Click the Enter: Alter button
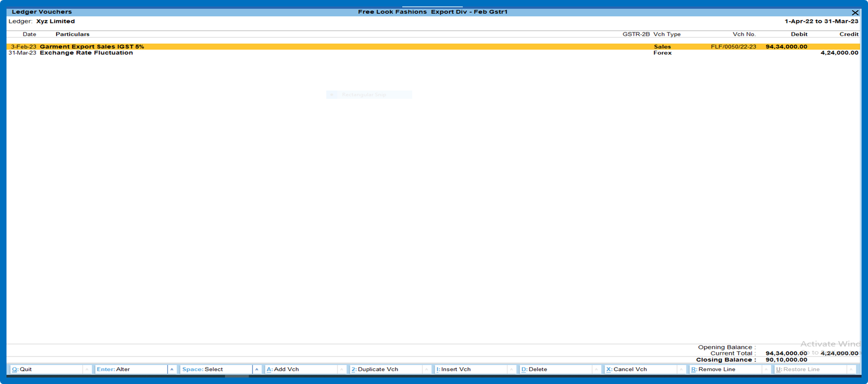This screenshot has width=868, height=384. tap(131, 370)
